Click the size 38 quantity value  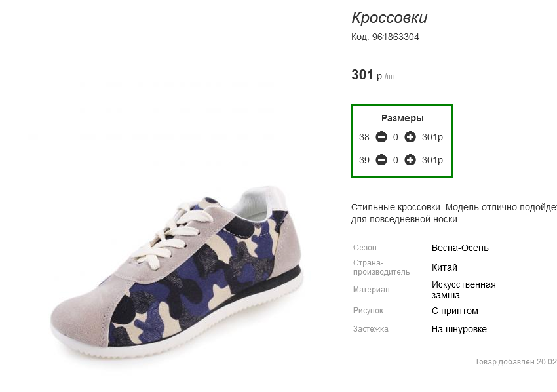coord(396,137)
